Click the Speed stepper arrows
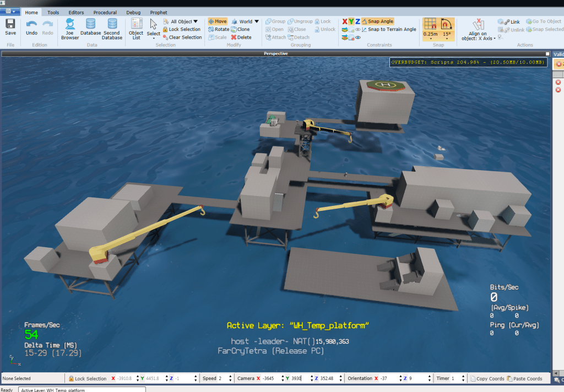564x392 pixels. click(230, 379)
